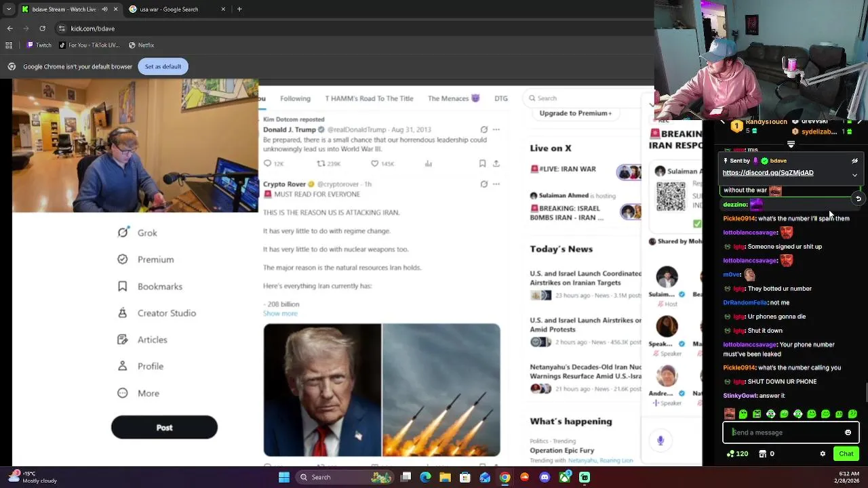Open the #LIVE: IRAN WAR space
The image size is (868, 488).
point(586,169)
